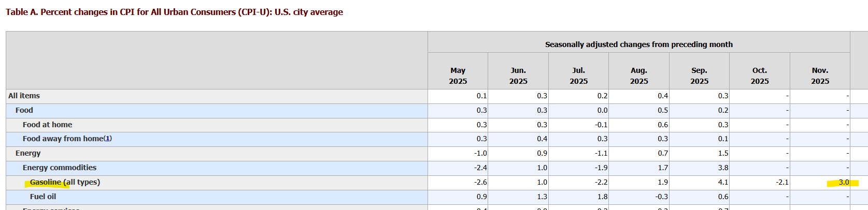Image resolution: width=868 pixels, height=210 pixels.
Task: Click the May 2025 column header
Action: (x=458, y=76)
